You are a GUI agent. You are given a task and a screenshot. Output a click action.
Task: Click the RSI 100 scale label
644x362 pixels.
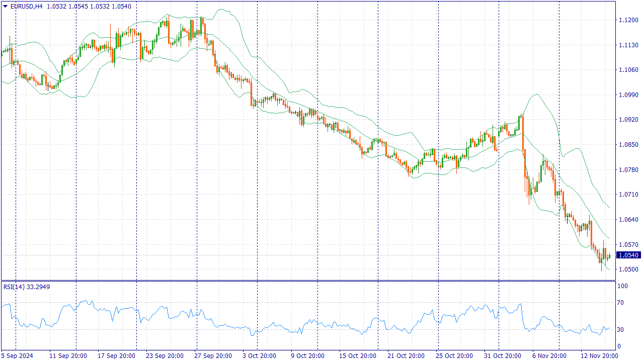click(x=623, y=286)
